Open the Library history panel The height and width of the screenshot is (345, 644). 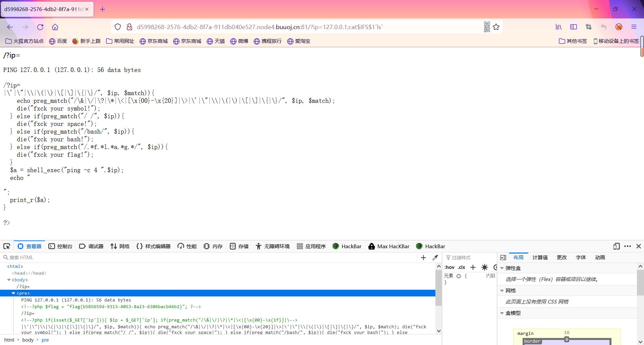[558, 27]
